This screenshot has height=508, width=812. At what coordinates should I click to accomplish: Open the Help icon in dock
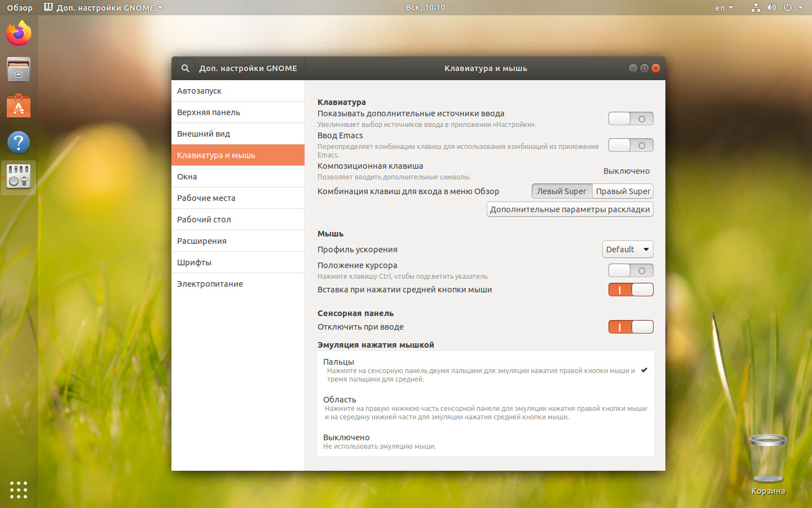coord(19,142)
